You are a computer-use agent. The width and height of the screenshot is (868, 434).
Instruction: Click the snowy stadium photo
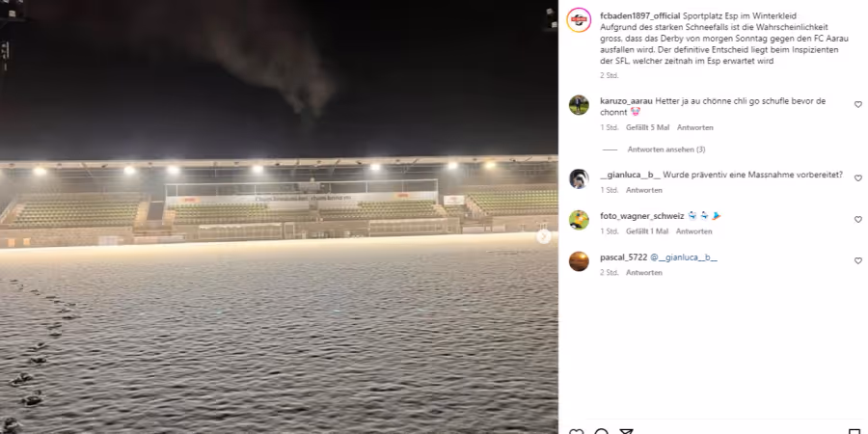coord(279,217)
